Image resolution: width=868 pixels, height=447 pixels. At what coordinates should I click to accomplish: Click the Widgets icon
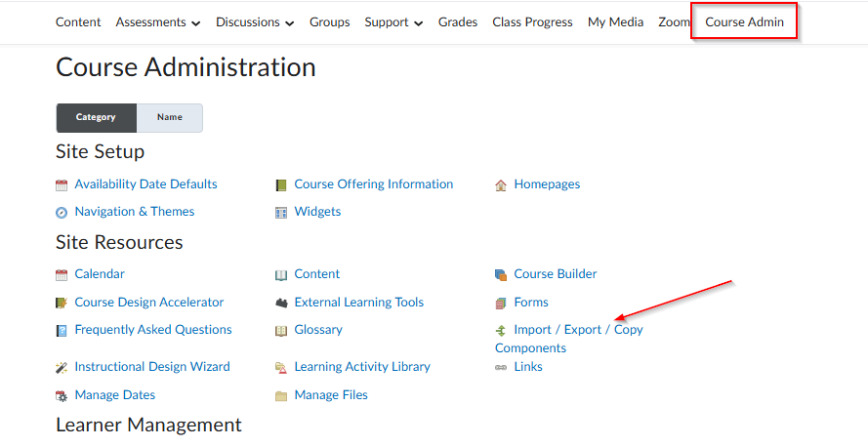(x=281, y=212)
